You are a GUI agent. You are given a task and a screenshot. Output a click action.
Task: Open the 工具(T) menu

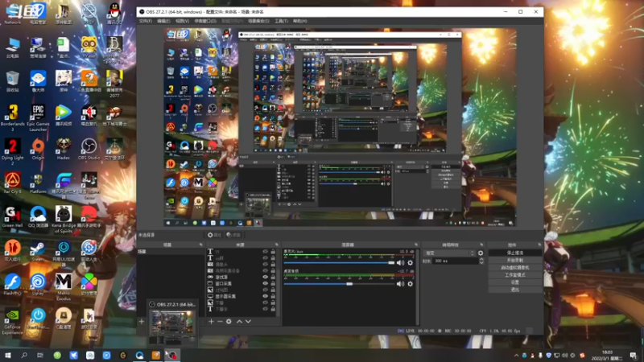(x=281, y=21)
